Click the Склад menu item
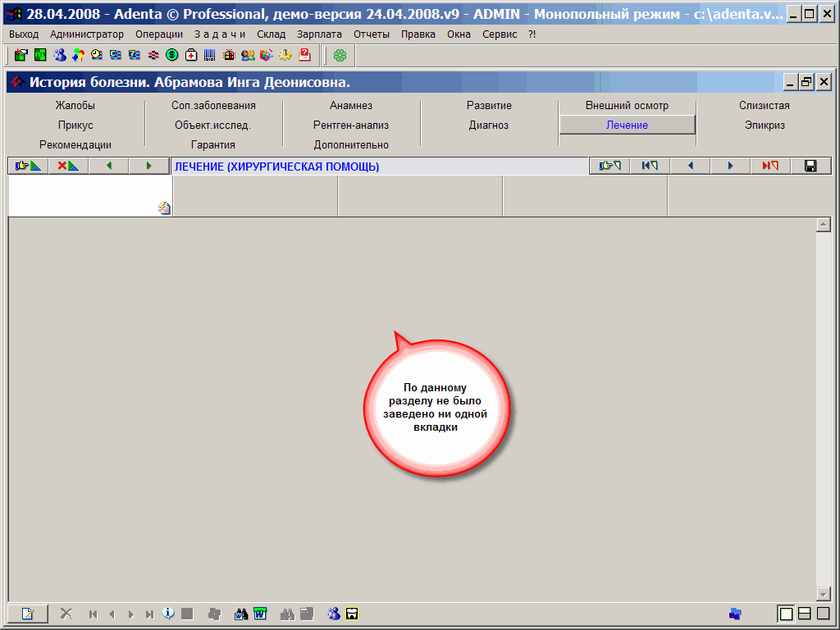840x630 pixels. pyautogui.click(x=271, y=34)
